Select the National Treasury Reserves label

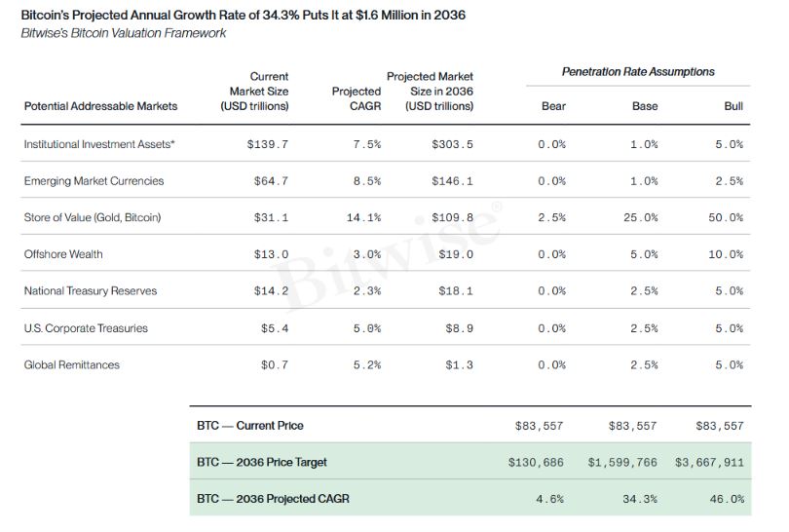pyautogui.click(x=90, y=291)
